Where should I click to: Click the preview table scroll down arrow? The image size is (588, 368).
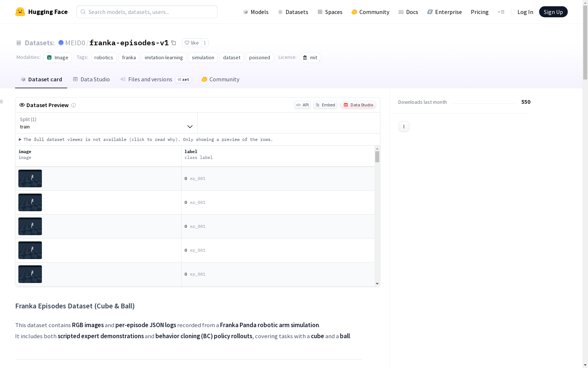coord(377,284)
